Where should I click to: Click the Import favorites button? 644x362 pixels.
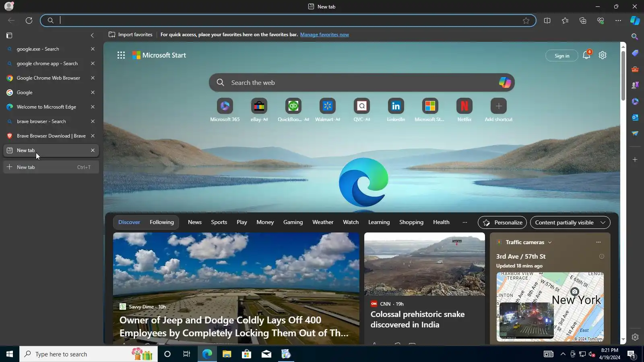130,35
